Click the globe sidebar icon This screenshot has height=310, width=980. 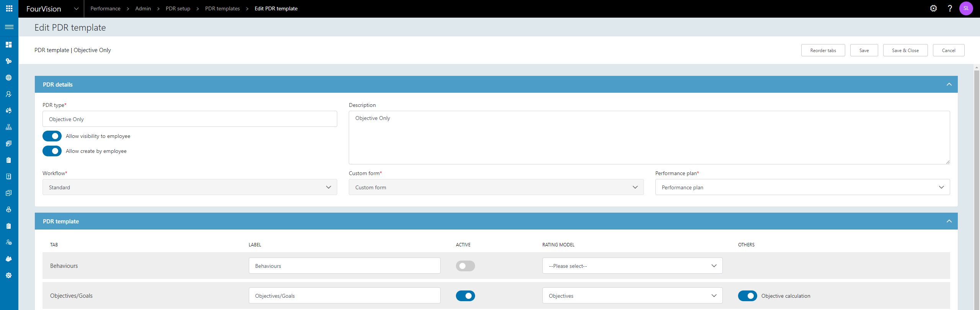(x=9, y=78)
